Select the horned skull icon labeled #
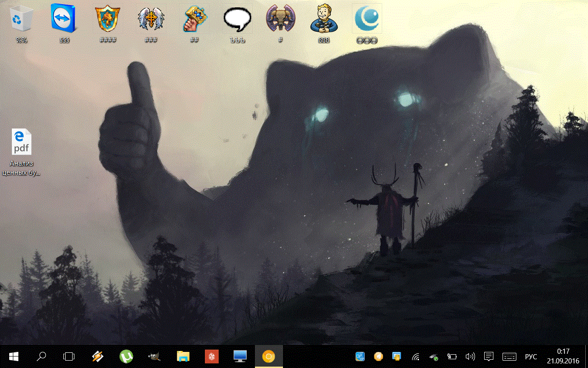 click(281, 19)
